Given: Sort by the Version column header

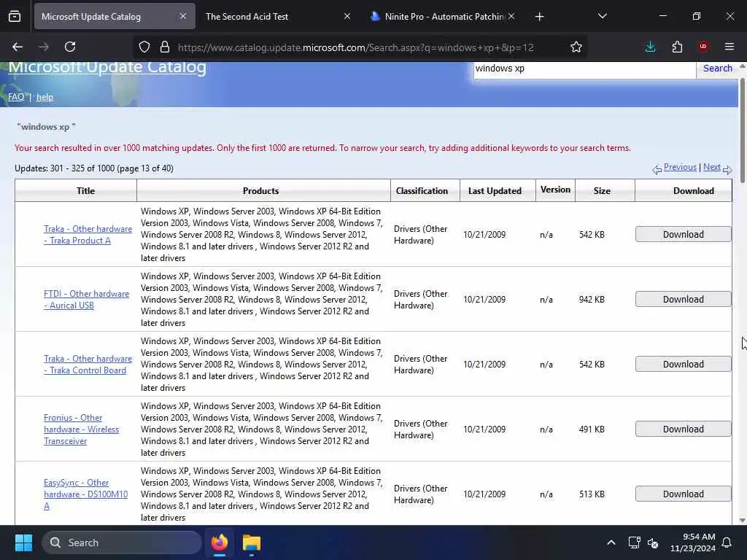Looking at the screenshot, I should tap(555, 190).
